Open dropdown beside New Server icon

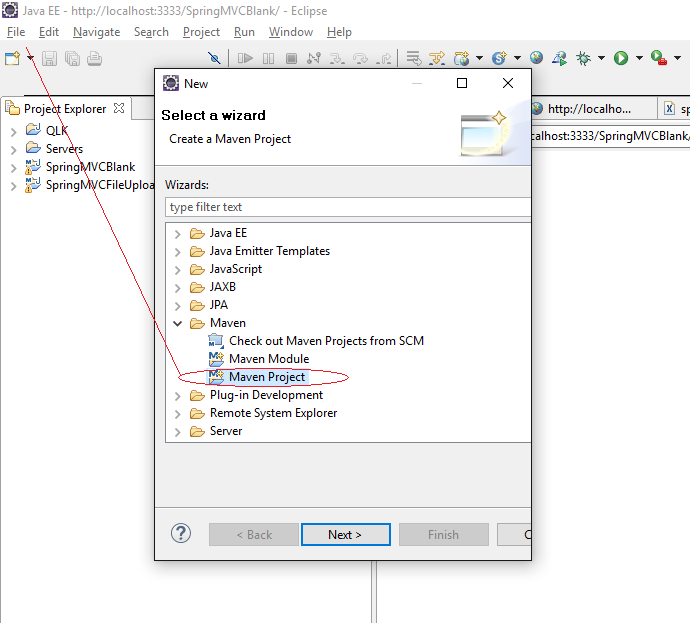pos(480,58)
